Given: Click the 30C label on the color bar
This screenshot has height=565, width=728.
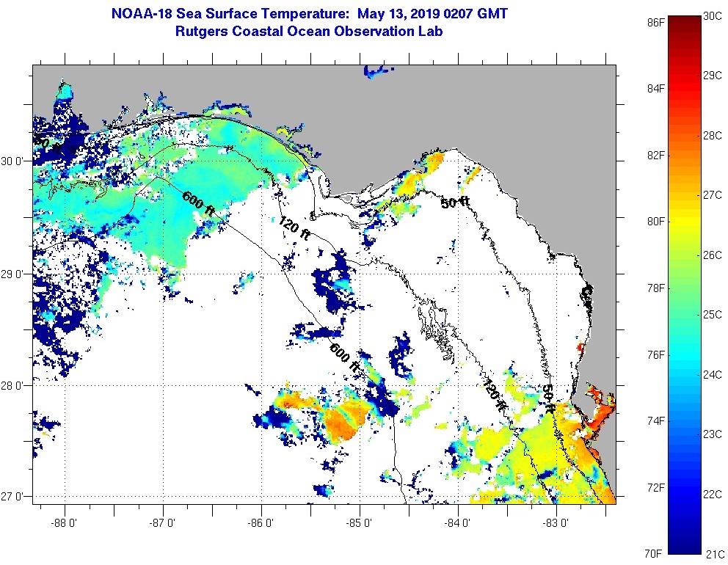Looking at the screenshot, I should click(x=713, y=16).
